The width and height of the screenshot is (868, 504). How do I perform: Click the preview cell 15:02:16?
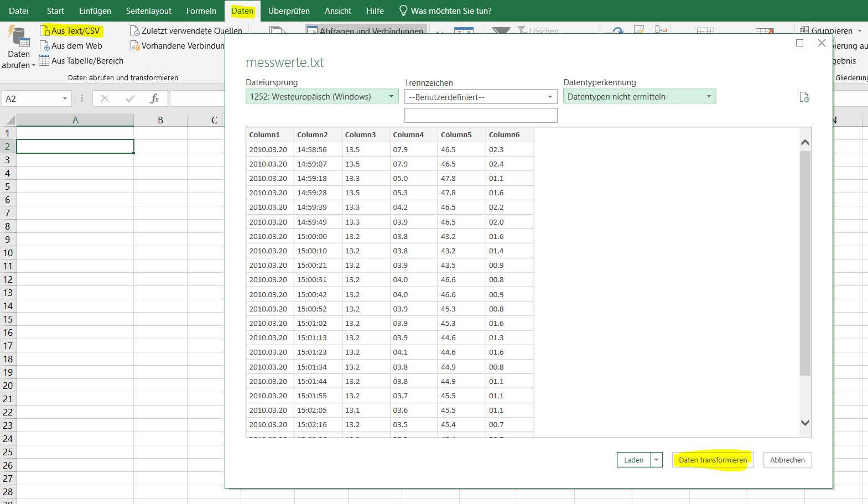coord(318,424)
